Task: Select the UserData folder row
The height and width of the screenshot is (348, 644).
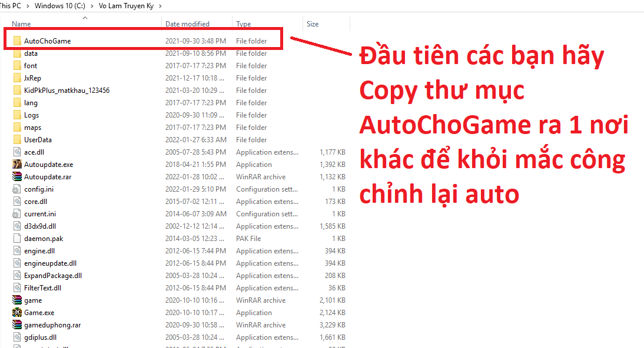Action: click(38, 140)
